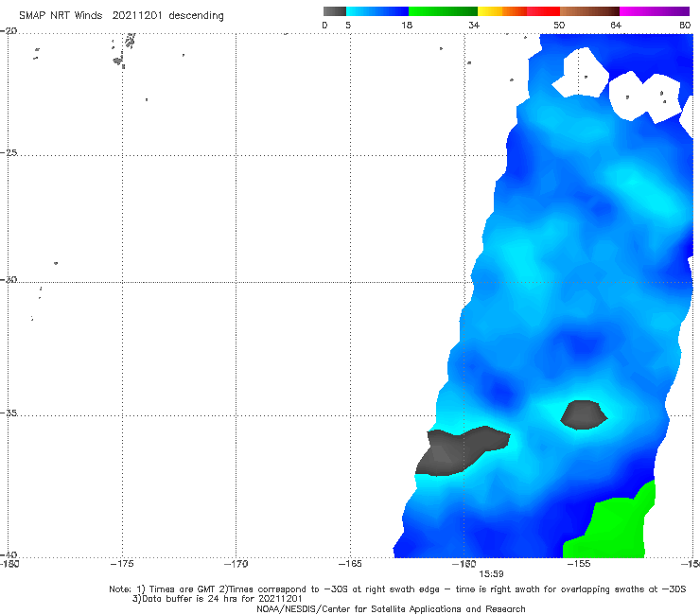Click the color bar label '80'
Viewport: 700px width, 615px height.
tap(685, 26)
